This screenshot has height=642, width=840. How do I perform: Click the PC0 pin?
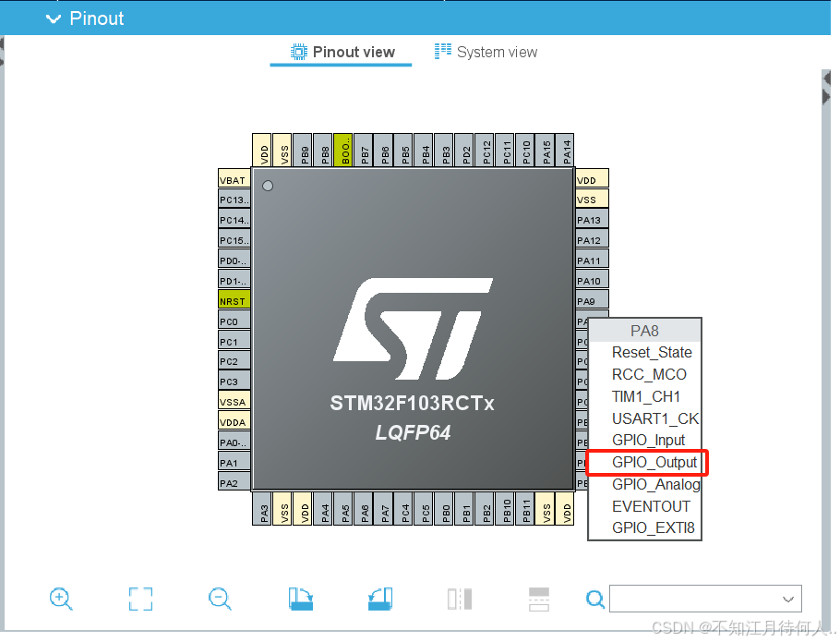[234, 320]
